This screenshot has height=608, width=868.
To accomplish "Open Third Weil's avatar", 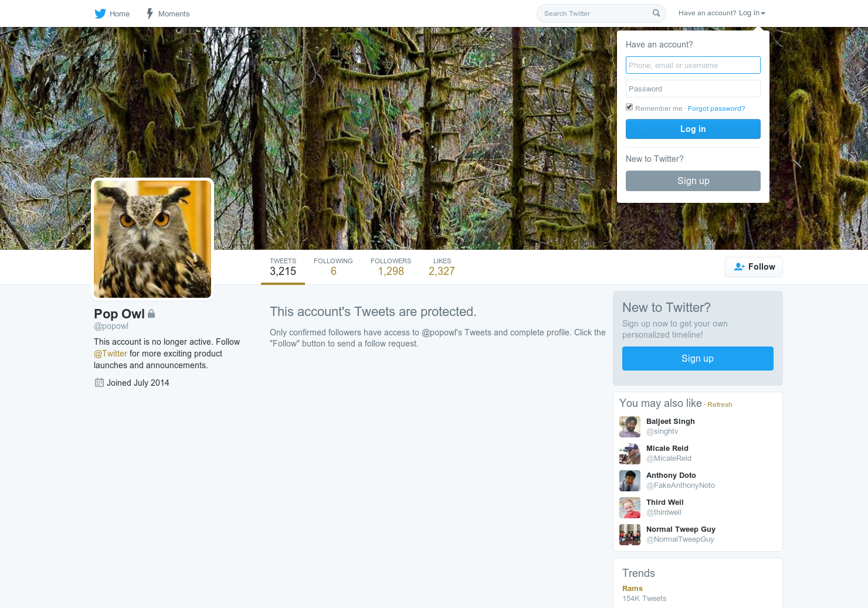I will [x=630, y=508].
